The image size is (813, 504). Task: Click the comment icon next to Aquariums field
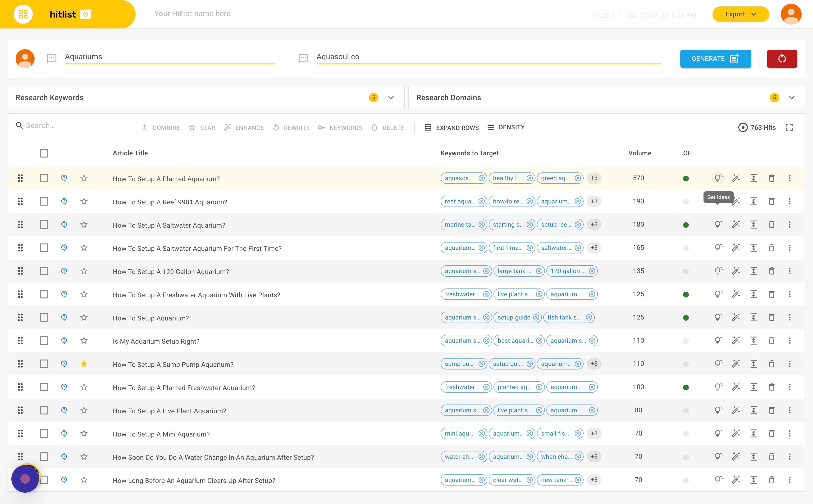51,59
